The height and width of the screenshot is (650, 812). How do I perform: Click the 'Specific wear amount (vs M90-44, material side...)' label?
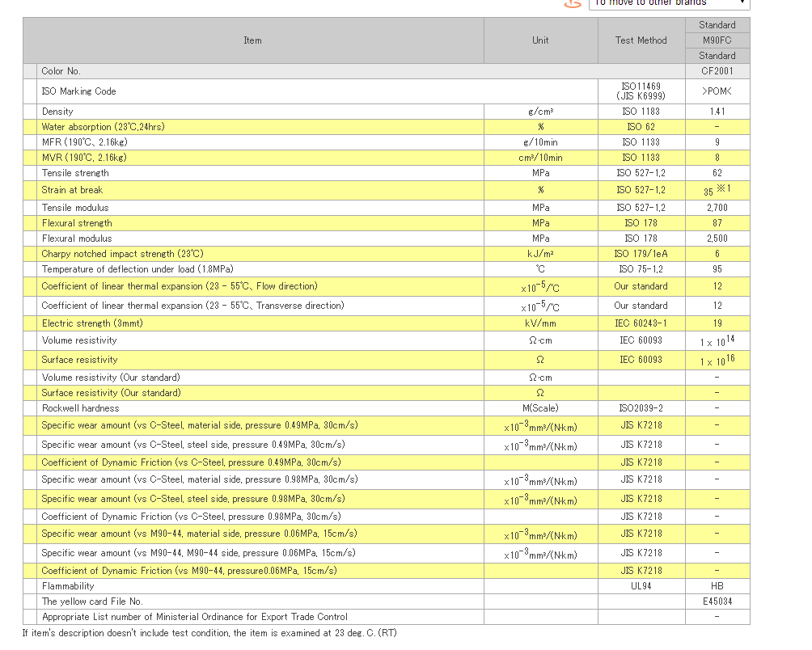[200, 534]
